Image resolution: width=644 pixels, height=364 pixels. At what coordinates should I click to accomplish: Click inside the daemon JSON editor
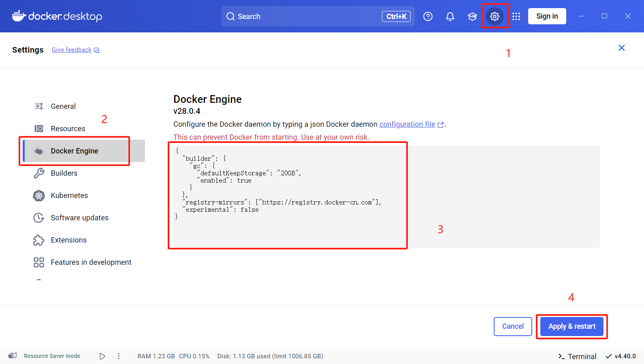[386, 197]
